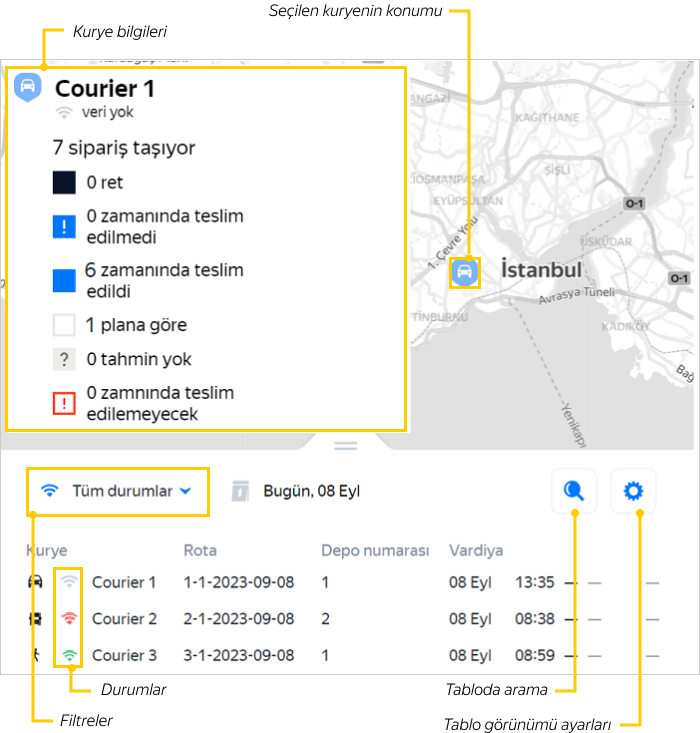Click the truck icon in Courier 2 row

point(36,619)
